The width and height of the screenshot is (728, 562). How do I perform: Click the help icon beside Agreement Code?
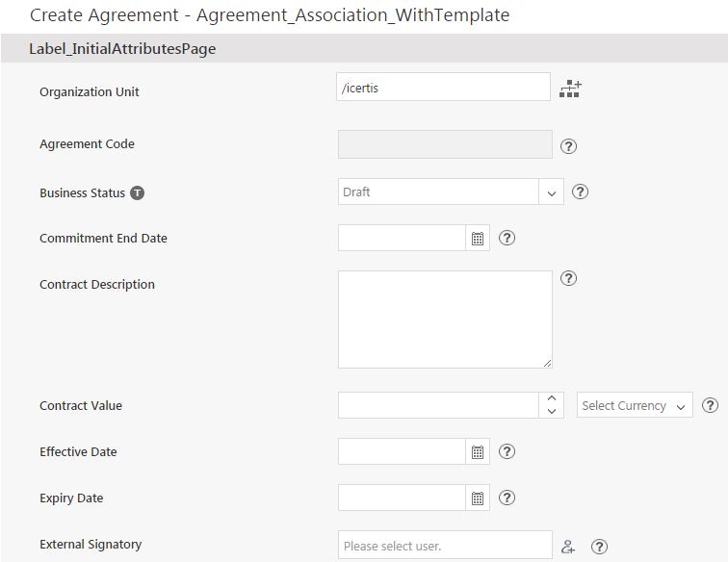click(568, 146)
